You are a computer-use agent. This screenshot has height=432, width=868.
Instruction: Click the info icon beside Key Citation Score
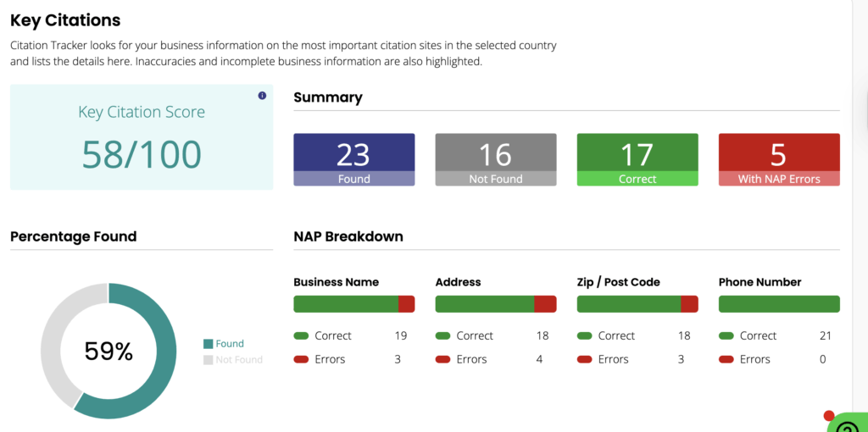[262, 96]
